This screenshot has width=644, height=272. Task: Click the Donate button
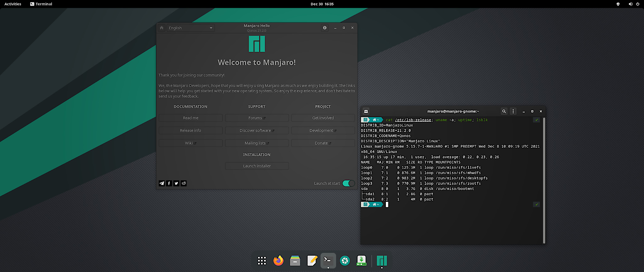click(323, 143)
